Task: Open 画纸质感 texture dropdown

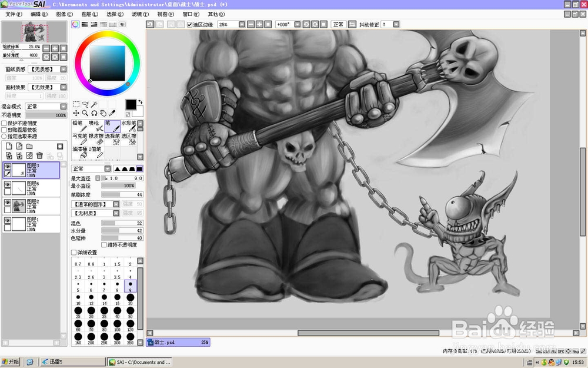Action: [x=64, y=69]
